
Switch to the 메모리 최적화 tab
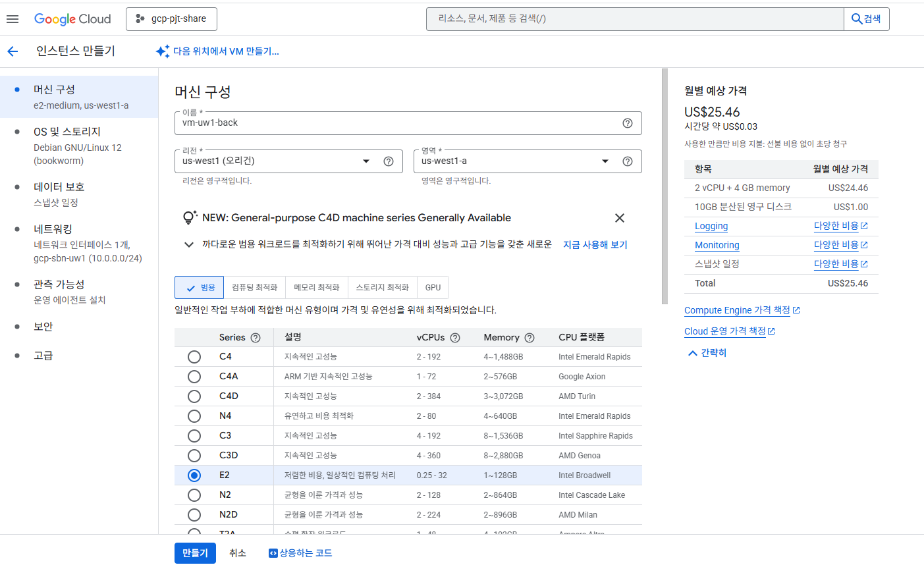(317, 288)
